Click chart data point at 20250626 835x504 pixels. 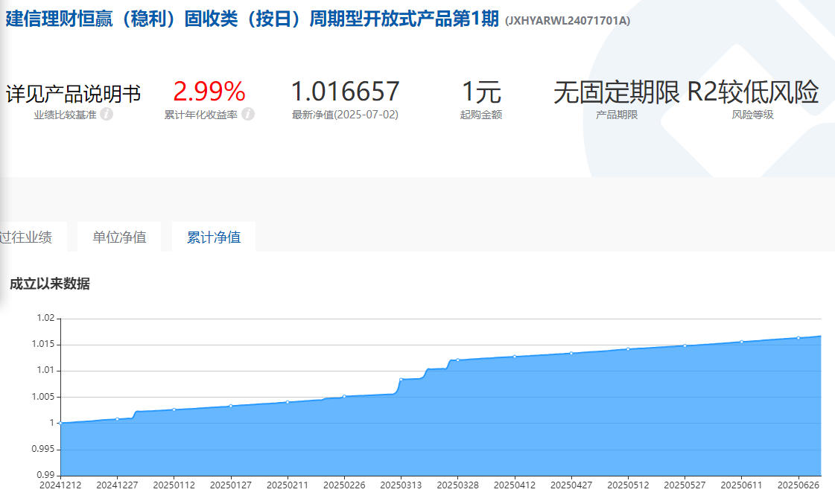799,338
